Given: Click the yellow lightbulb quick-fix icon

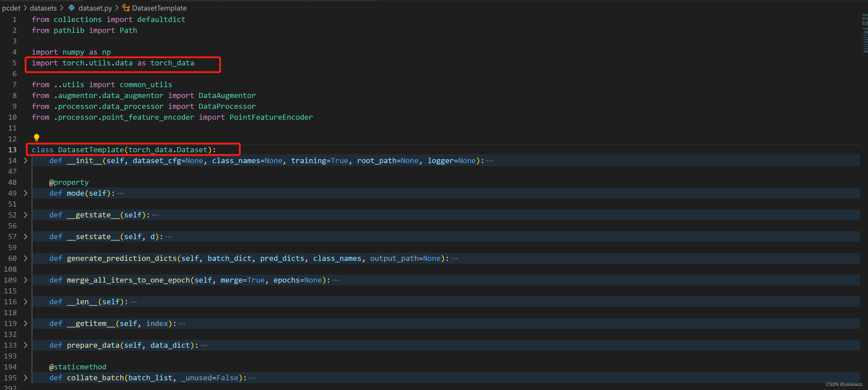Looking at the screenshot, I should click(x=36, y=137).
